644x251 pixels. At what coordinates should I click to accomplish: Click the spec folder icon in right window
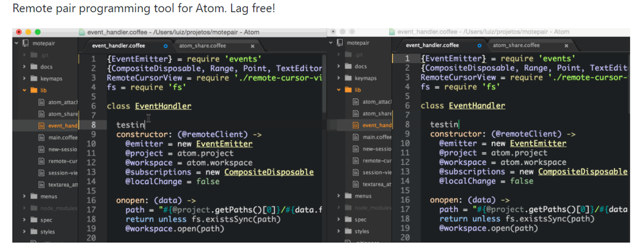point(348,219)
